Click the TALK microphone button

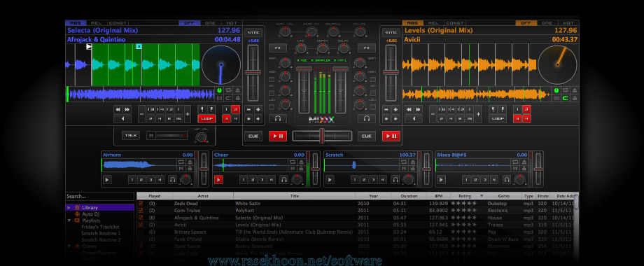click(131, 135)
